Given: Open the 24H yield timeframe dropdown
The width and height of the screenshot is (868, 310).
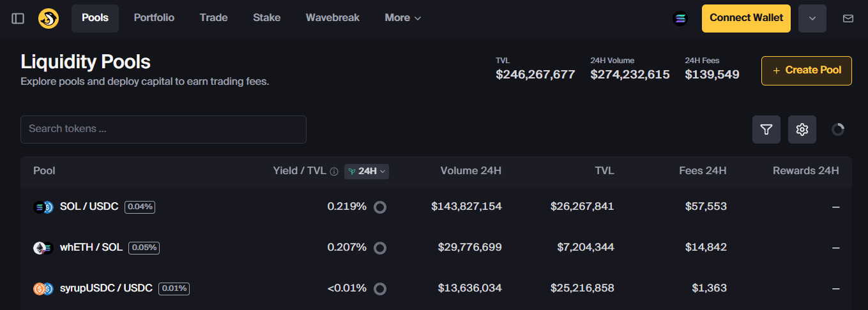Looking at the screenshot, I should (x=367, y=171).
